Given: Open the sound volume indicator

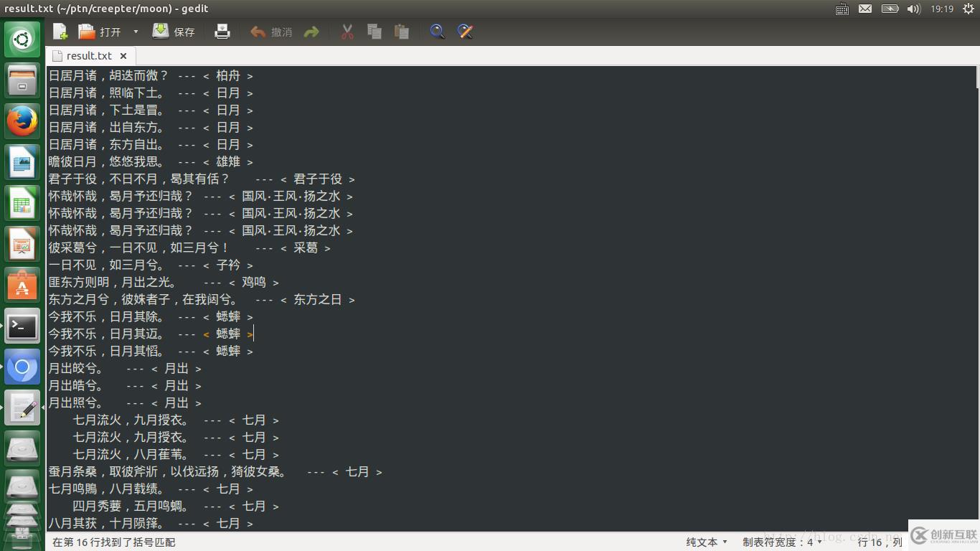Looking at the screenshot, I should click(913, 9).
